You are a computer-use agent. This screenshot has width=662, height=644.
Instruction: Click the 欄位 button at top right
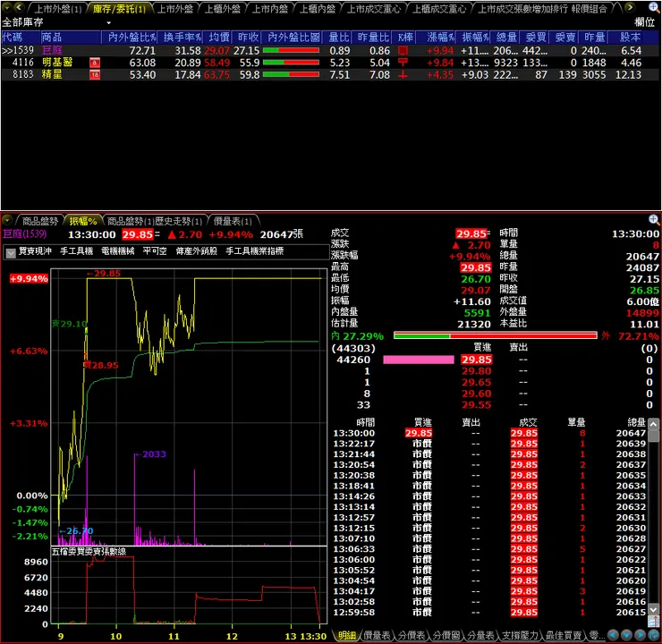[x=644, y=22]
